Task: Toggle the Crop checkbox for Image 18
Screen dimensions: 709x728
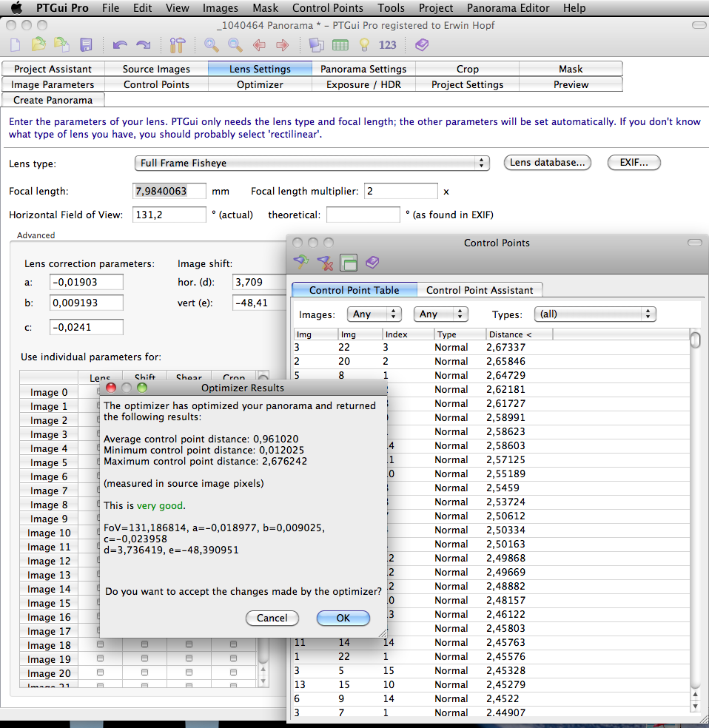Action: coord(234,644)
